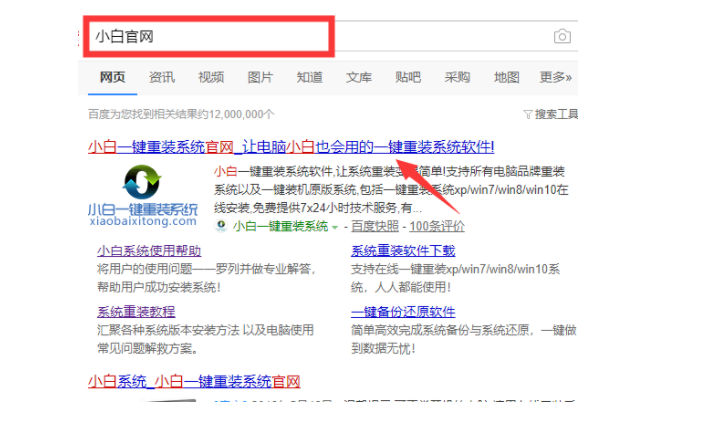Go to the 文库 tab
This screenshot has height=422, width=708.
(359, 77)
